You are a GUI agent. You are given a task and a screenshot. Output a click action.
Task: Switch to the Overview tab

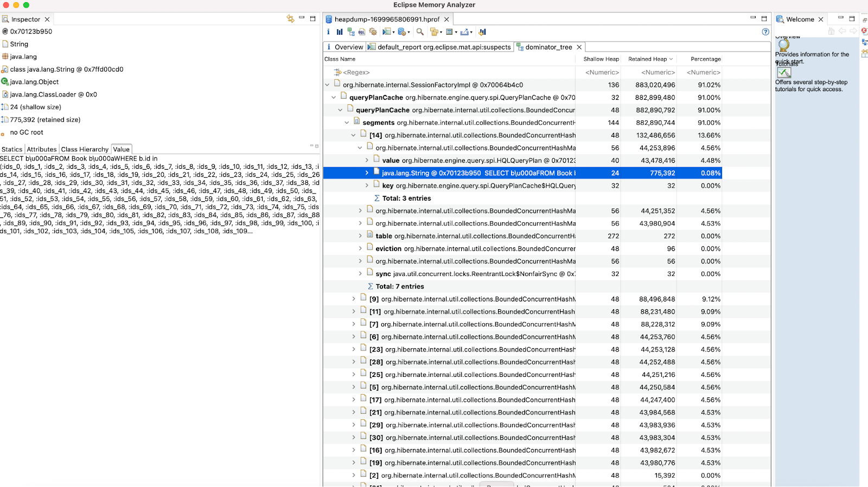pos(345,47)
